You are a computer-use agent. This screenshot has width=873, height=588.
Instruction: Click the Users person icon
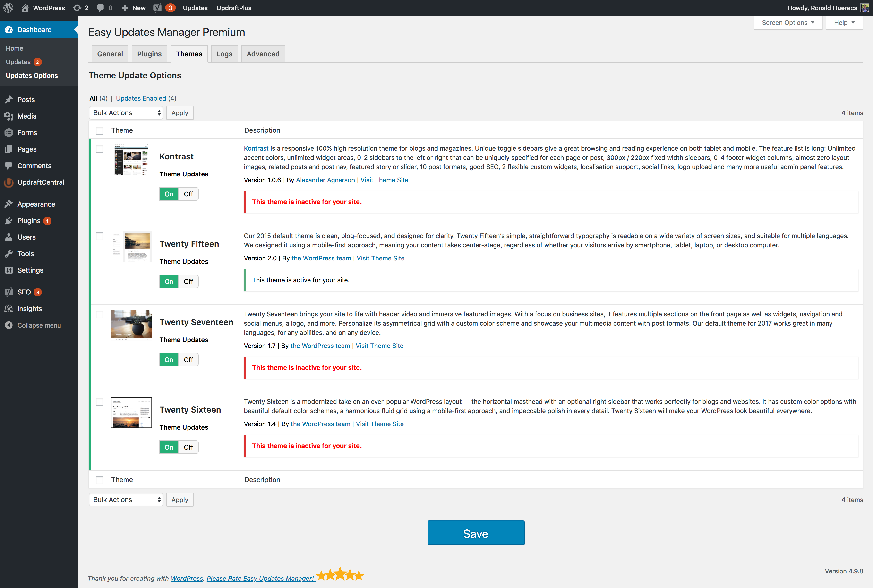click(x=9, y=237)
